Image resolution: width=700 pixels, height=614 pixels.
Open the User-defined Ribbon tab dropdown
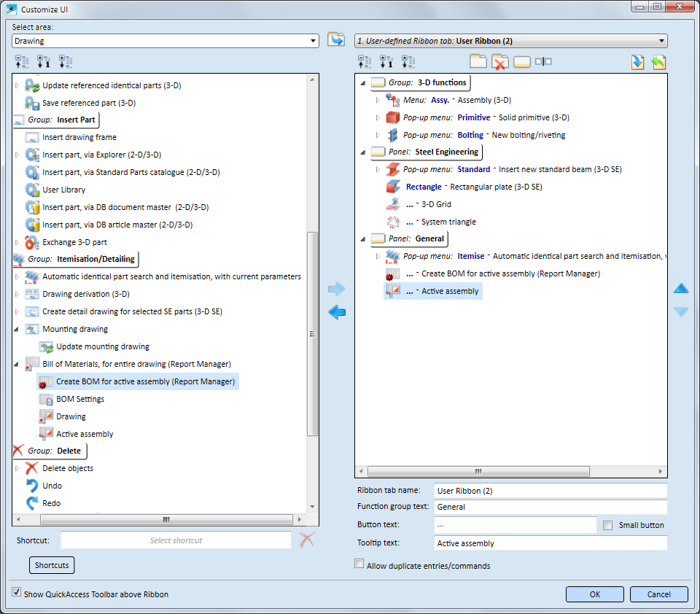pyautogui.click(x=661, y=41)
